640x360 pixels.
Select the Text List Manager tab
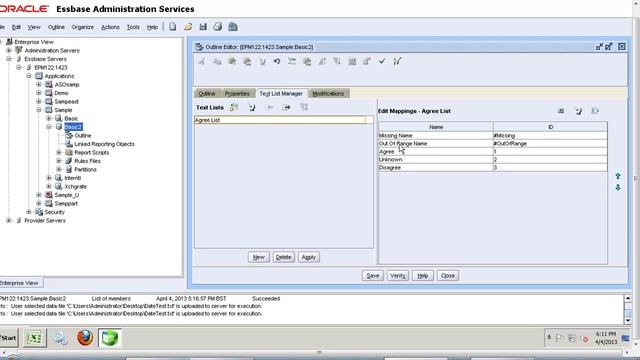281,93
